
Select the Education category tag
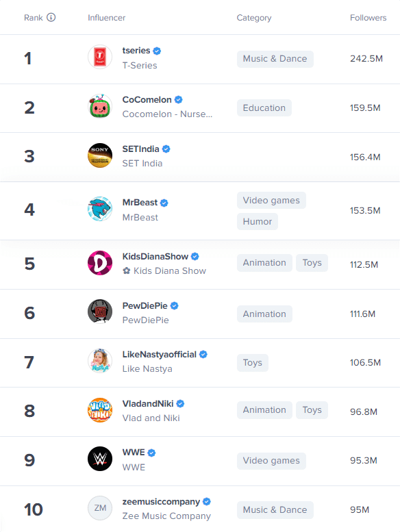click(264, 108)
